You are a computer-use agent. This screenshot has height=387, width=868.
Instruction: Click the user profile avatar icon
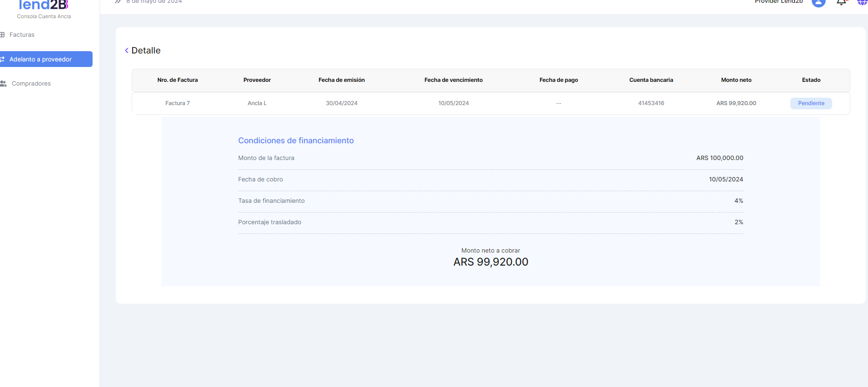click(x=818, y=2)
